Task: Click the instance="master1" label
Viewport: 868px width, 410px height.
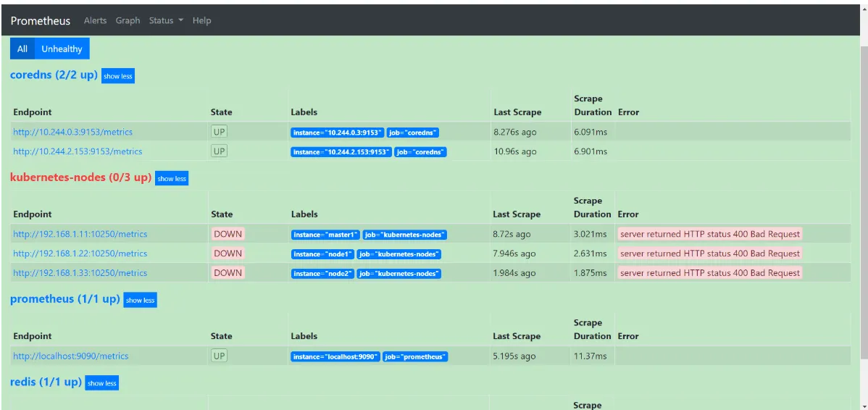Action: tap(325, 235)
